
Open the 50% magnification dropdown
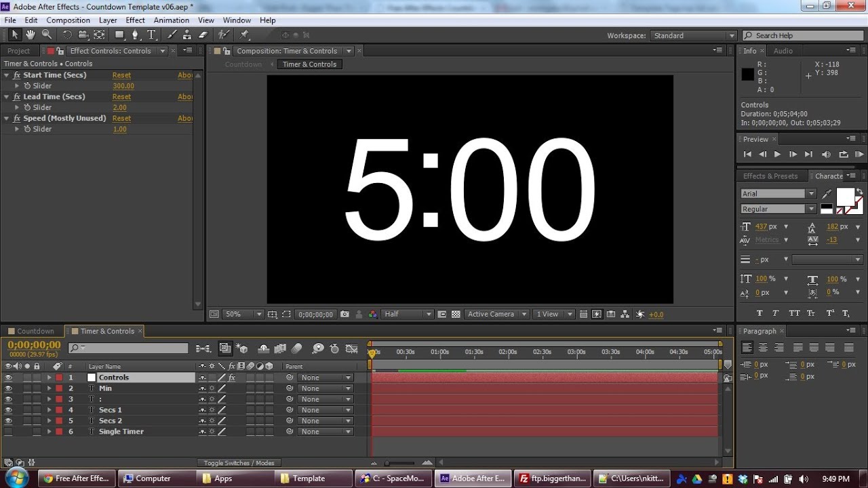tap(243, 314)
